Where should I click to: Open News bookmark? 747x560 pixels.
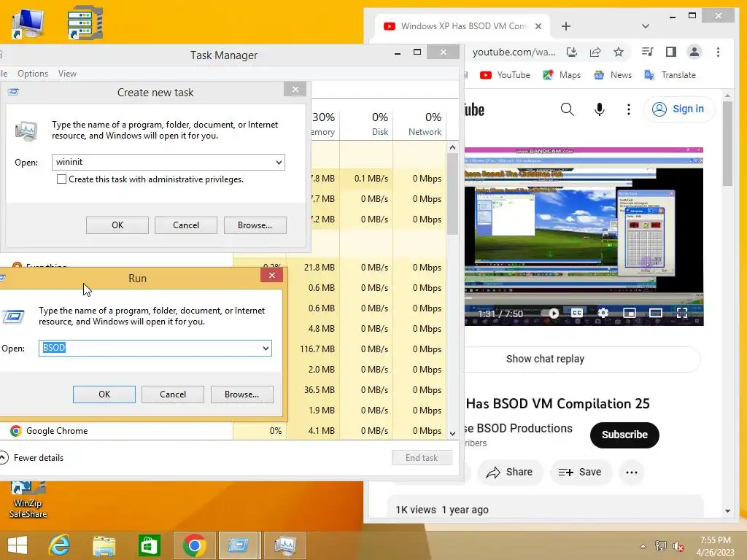tap(613, 75)
